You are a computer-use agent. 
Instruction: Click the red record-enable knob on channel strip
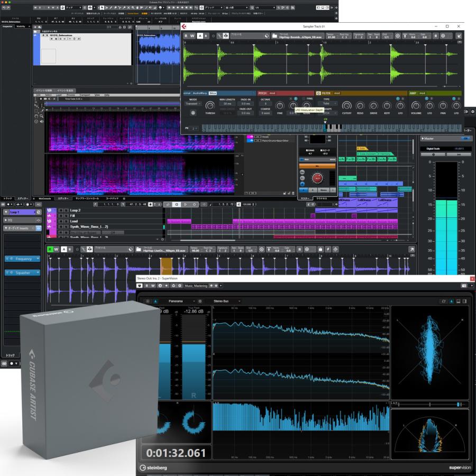click(x=317, y=178)
